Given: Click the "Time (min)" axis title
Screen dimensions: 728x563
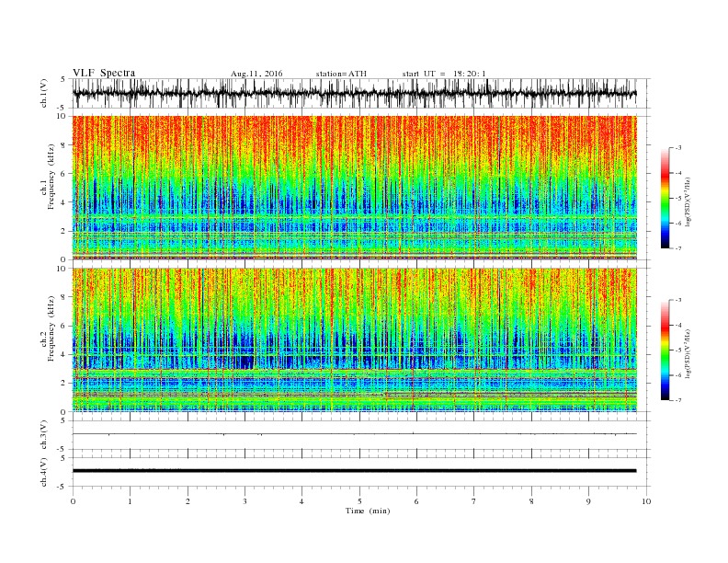Looking at the screenshot, I should tap(368, 511).
